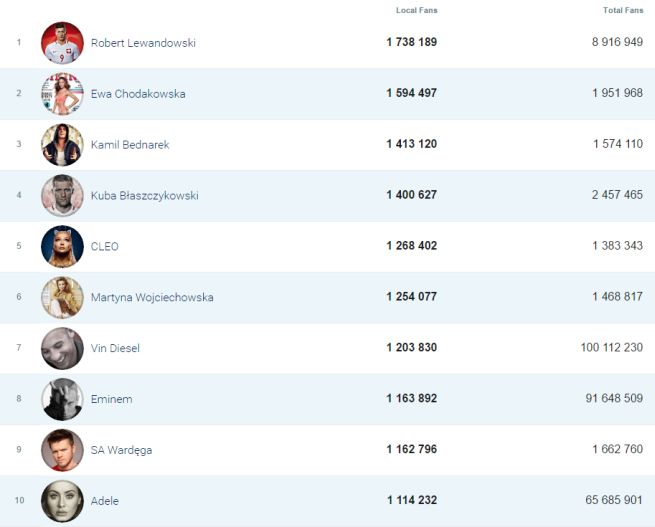Click Vin Diesel's profile photo
This screenshot has width=655, height=527.
tap(62, 349)
